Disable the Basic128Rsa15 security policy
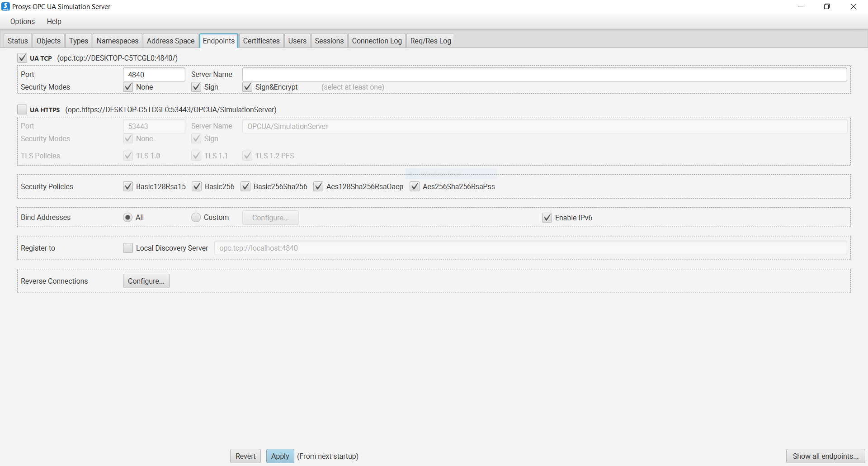Viewport: 868px width, 466px height. [x=128, y=186]
